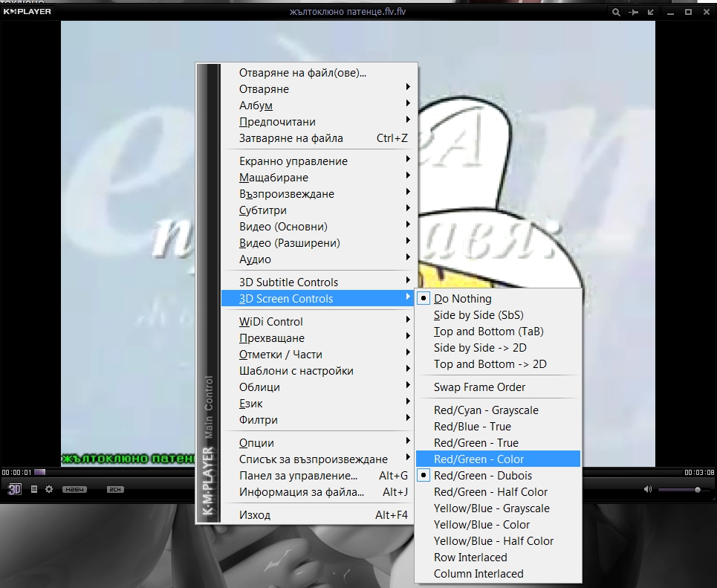Click the H264 video codec badge
The width and height of the screenshot is (717, 588).
74,490
